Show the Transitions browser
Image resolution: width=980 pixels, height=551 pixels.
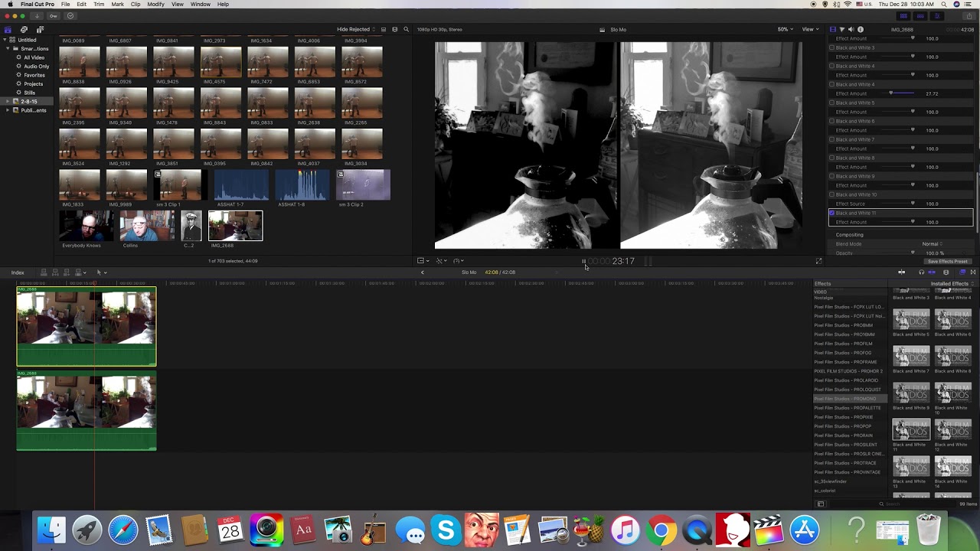coord(973,272)
